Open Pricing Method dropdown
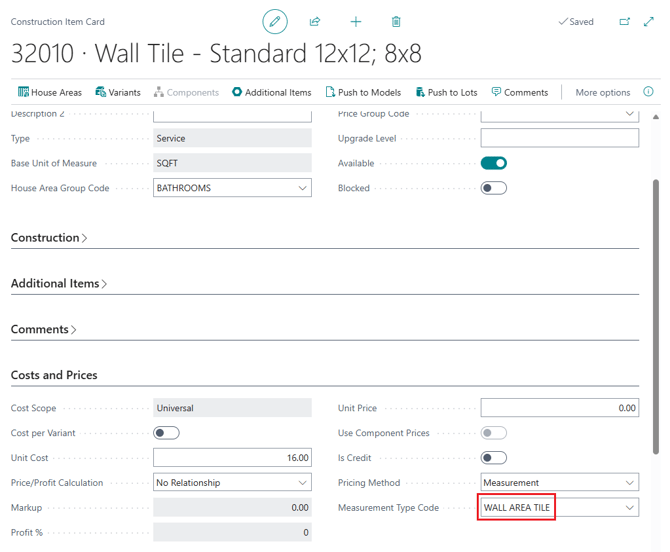This screenshot has width=670, height=552. [629, 482]
